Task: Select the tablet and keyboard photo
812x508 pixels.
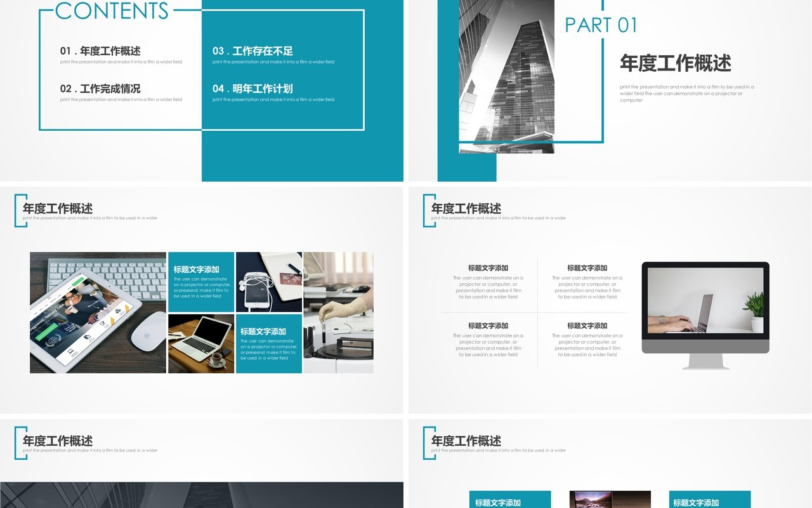Action: 98,312
